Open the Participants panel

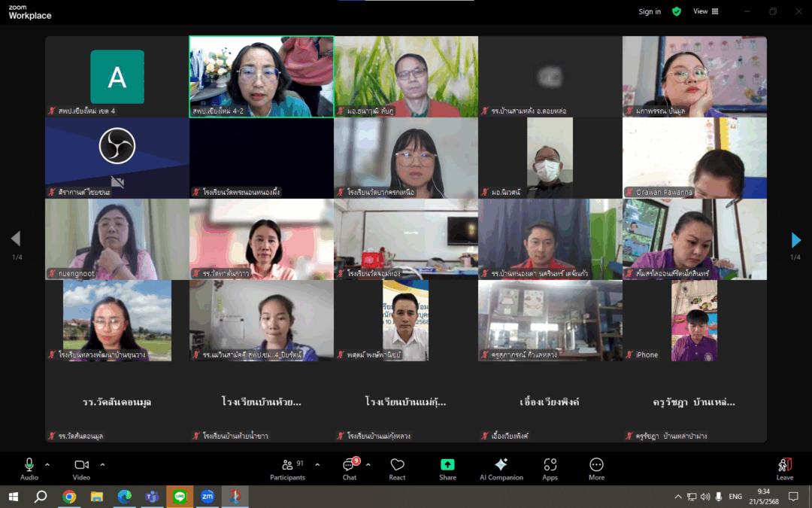tap(287, 468)
